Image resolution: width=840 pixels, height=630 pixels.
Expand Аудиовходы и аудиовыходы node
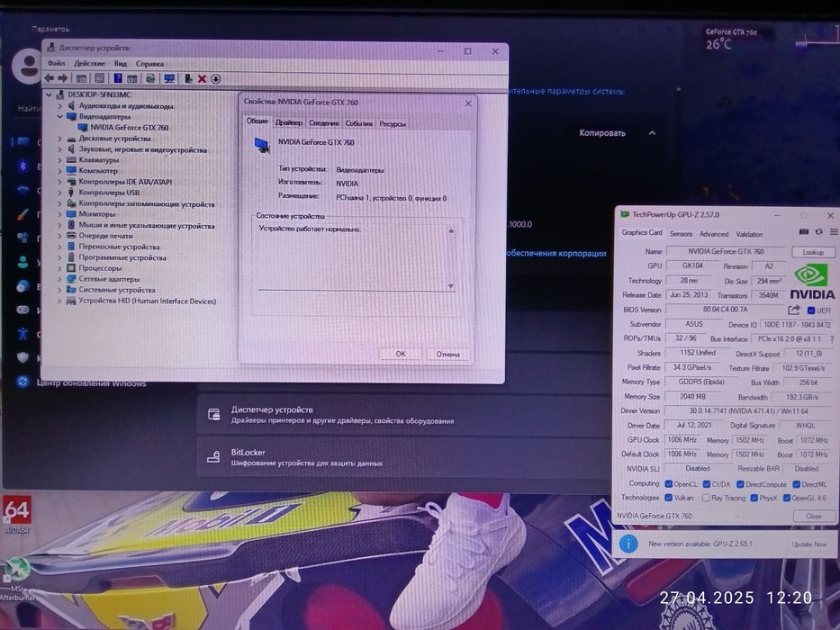pos(60,106)
